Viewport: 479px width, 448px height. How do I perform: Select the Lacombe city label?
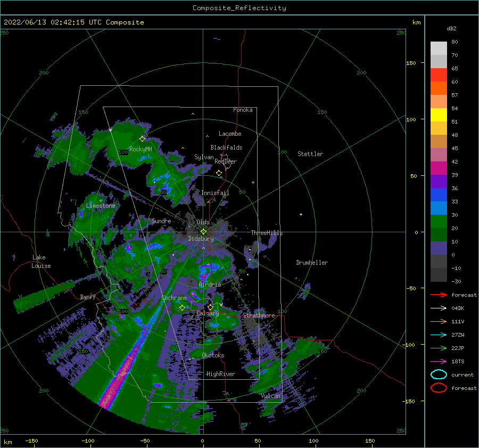coord(230,134)
